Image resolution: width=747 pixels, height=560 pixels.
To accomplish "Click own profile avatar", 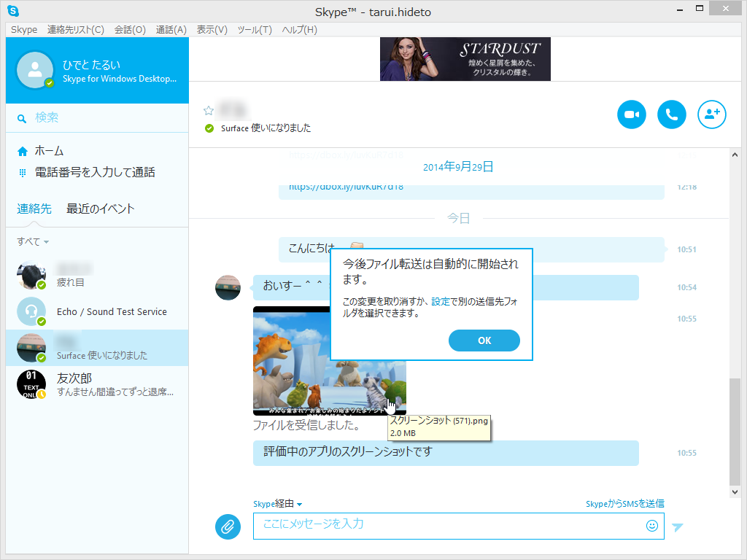I will 35,70.
